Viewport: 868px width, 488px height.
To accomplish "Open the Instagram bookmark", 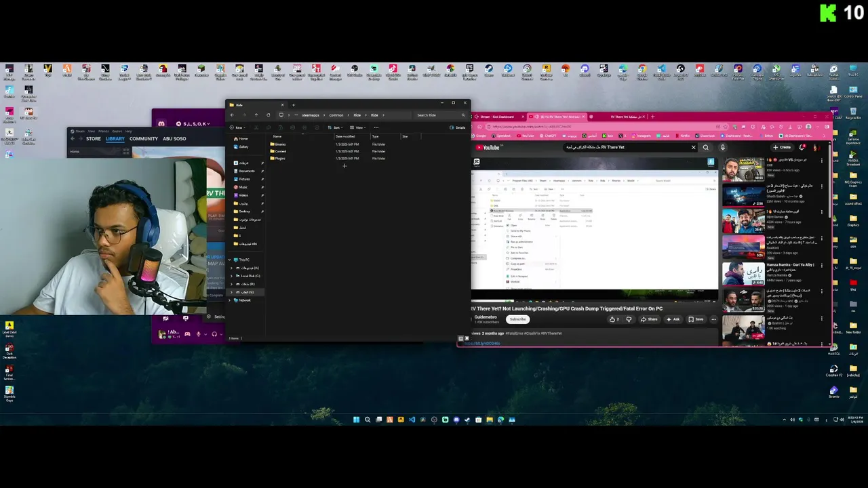I will pyautogui.click(x=641, y=136).
